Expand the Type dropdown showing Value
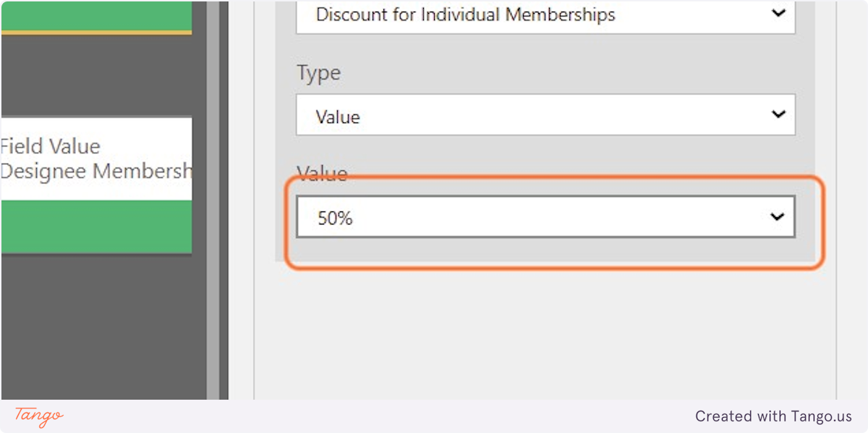 tap(545, 114)
